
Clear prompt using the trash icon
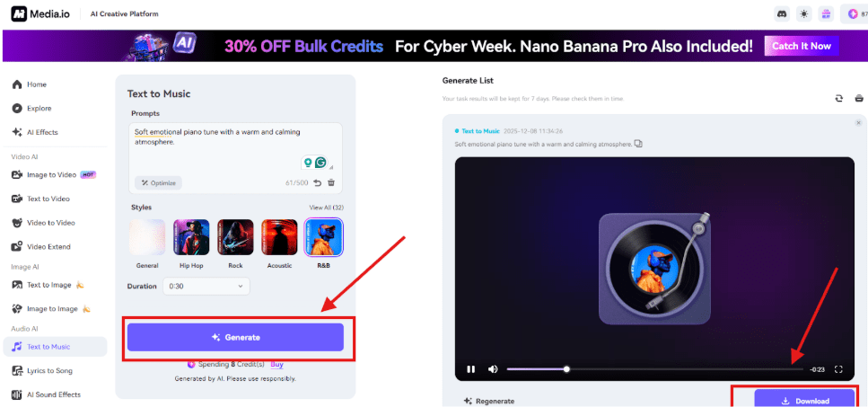pos(331,182)
